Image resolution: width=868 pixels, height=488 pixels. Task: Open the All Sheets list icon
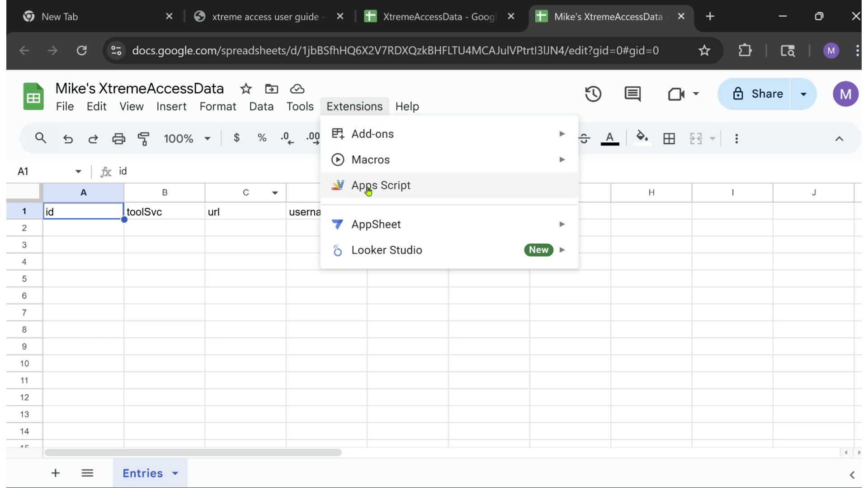(87, 473)
